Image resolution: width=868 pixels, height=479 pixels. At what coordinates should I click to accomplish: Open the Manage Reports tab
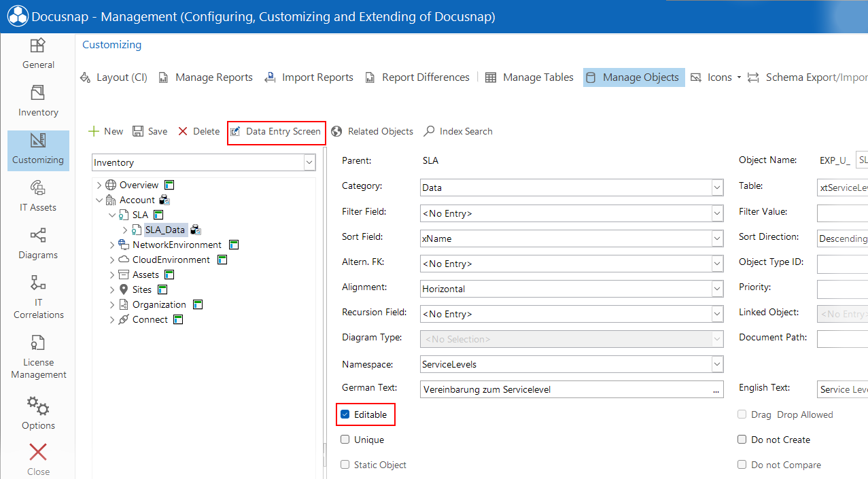(x=206, y=77)
